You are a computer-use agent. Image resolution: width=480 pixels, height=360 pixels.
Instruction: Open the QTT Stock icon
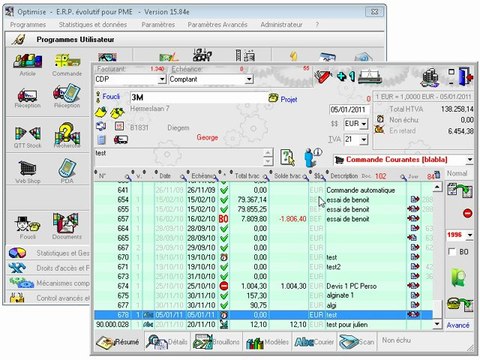(x=27, y=137)
